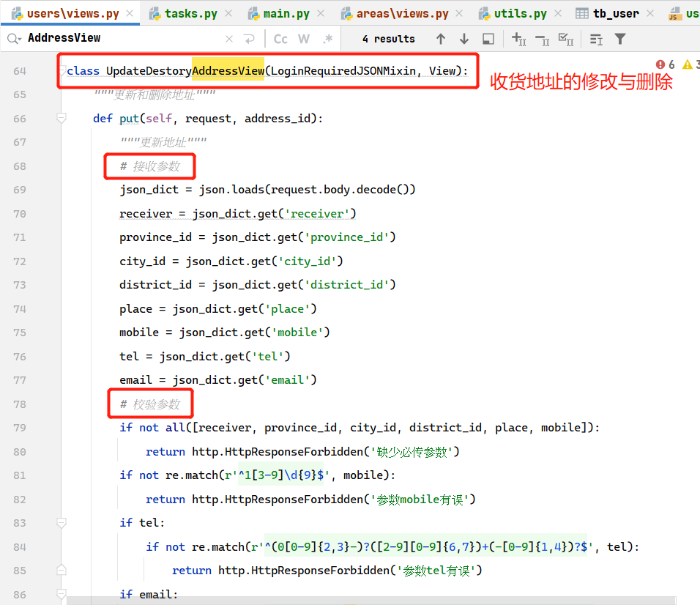Toggle Regex search option
700x605 pixels.
pos(328,40)
